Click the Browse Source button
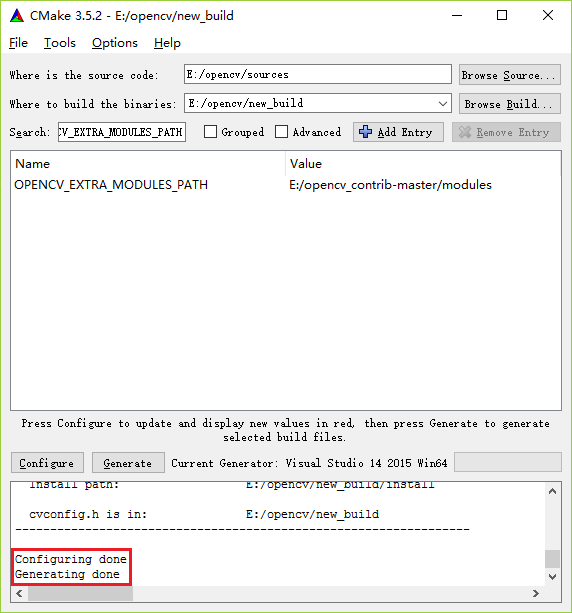The image size is (572, 613). coord(510,75)
